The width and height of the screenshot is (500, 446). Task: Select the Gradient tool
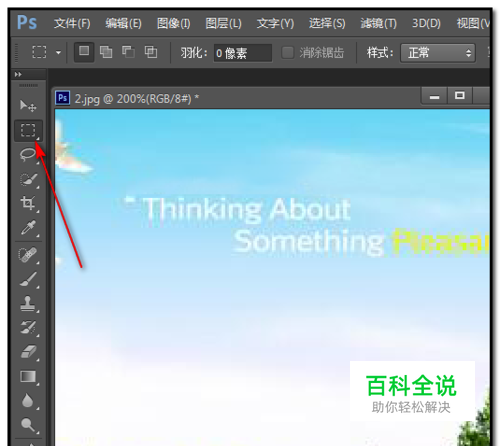point(28,377)
